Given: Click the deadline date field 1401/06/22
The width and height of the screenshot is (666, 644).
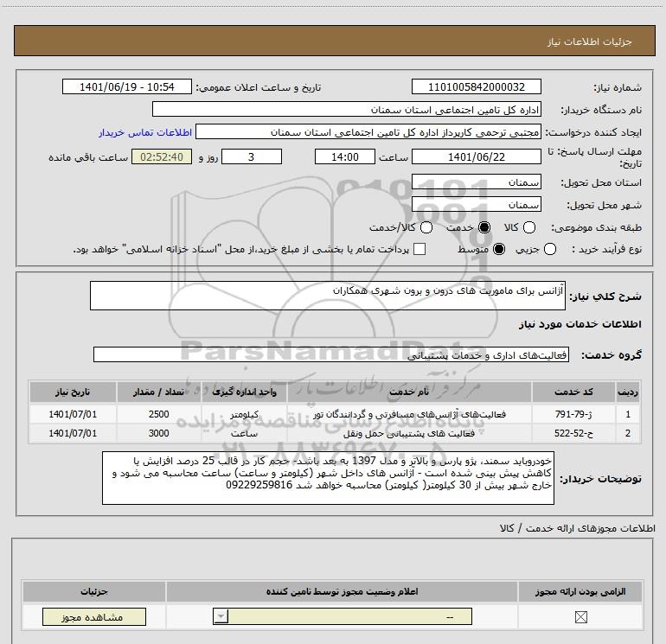Looking at the screenshot, I should pyautogui.click(x=476, y=156).
